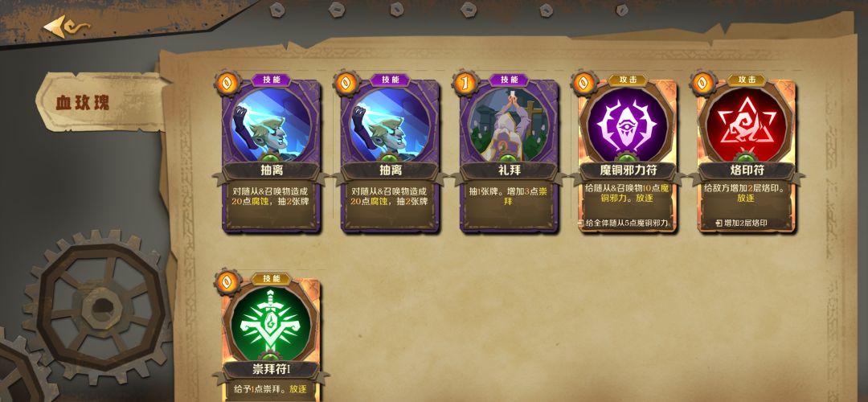Select the 礼拜 card artwork
868x402 pixels.
click(x=508, y=125)
